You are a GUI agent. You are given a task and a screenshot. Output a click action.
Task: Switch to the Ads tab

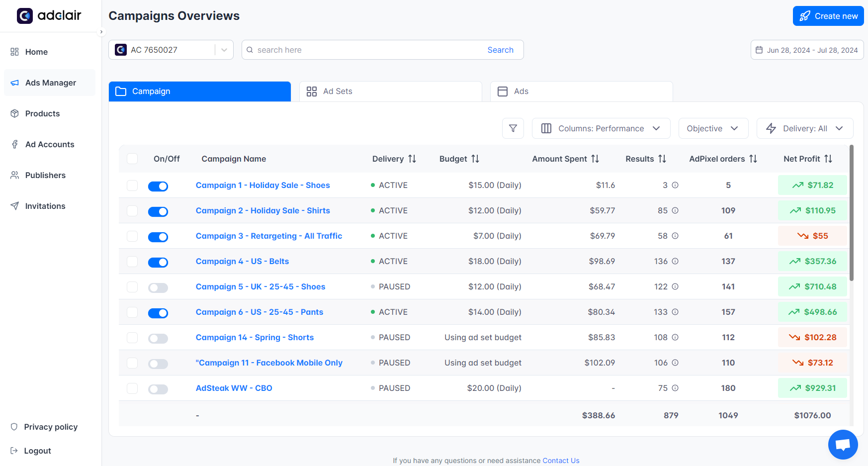[582, 92]
